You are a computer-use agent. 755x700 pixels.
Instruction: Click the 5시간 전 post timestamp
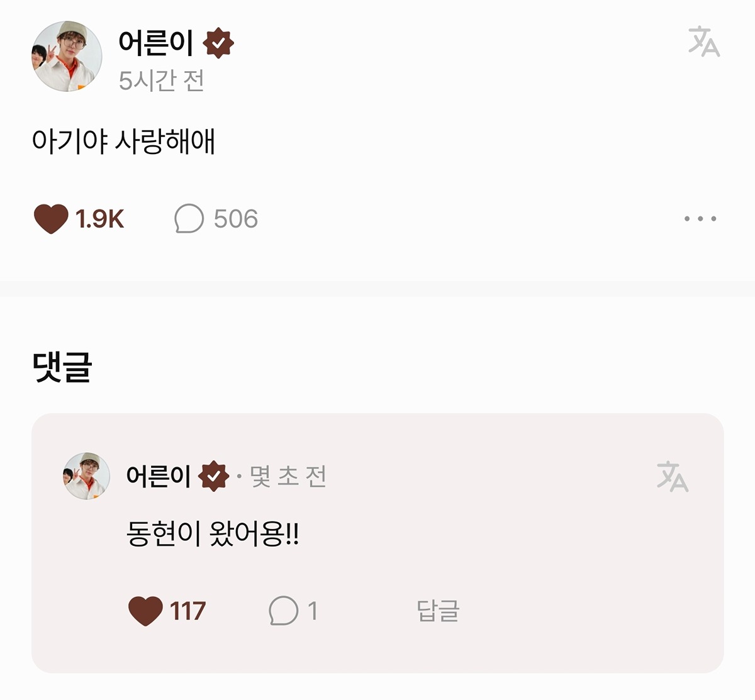pos(162,81)
